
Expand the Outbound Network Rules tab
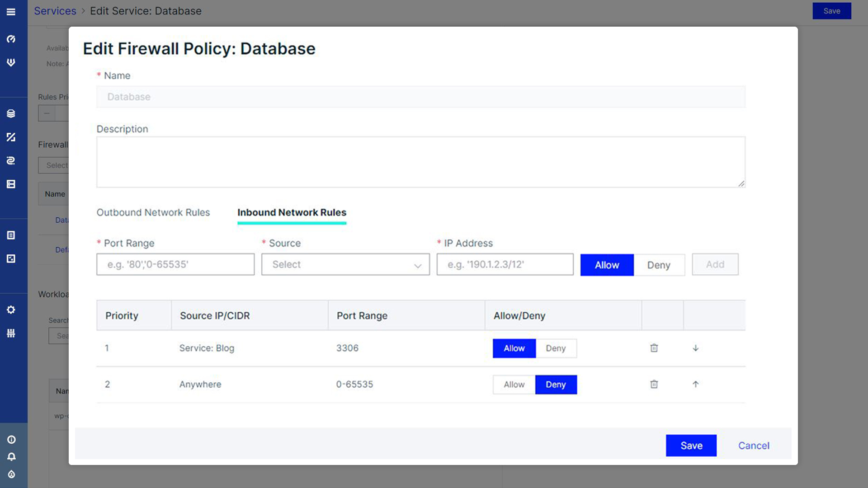(x=153, y=212)
